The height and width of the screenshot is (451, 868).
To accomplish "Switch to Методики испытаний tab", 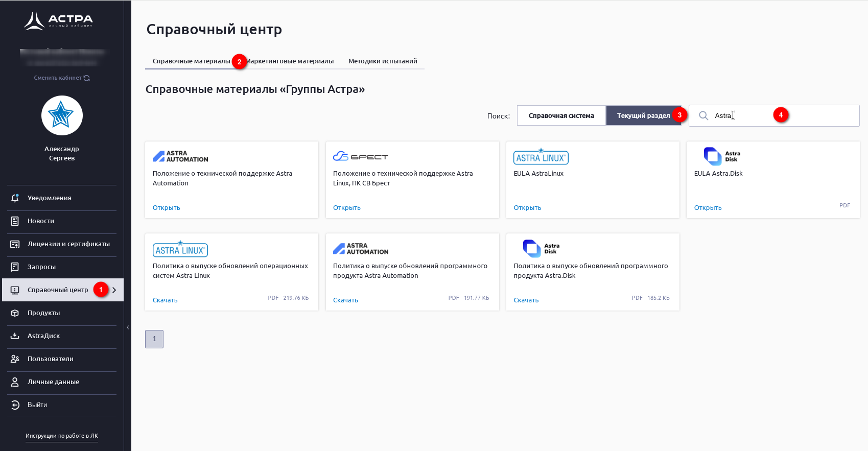I will pos(383,61).
